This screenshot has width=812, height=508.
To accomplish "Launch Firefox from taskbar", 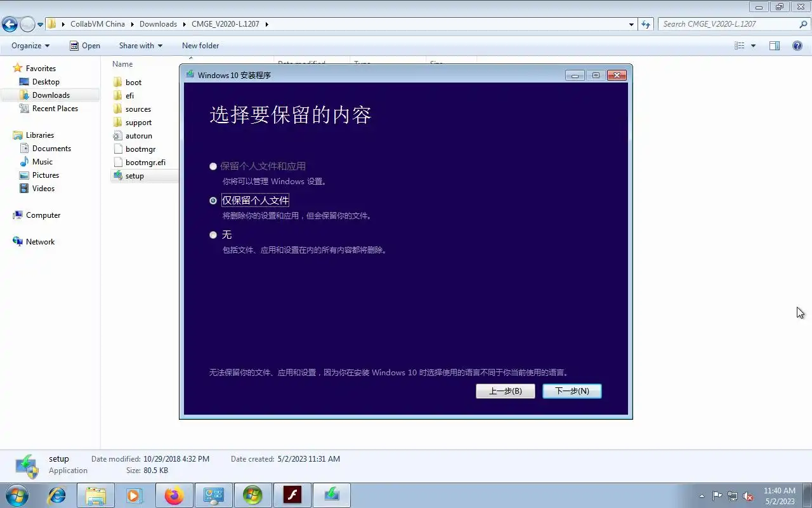I will click(x=174, y=495).
